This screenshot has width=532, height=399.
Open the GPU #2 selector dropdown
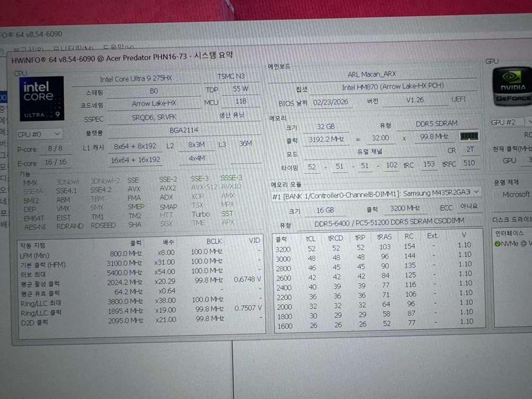pos(511,122)
